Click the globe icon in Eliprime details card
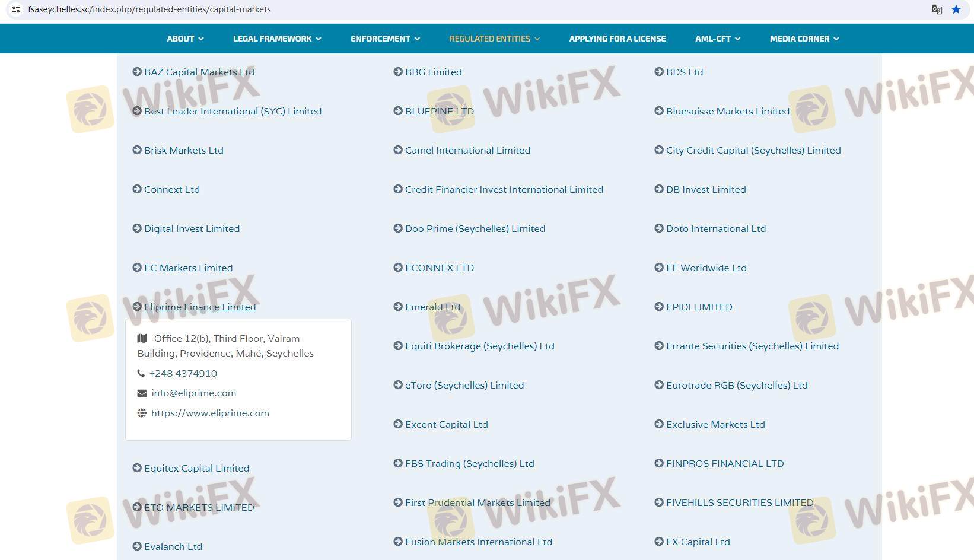 (x=142, y=413)
